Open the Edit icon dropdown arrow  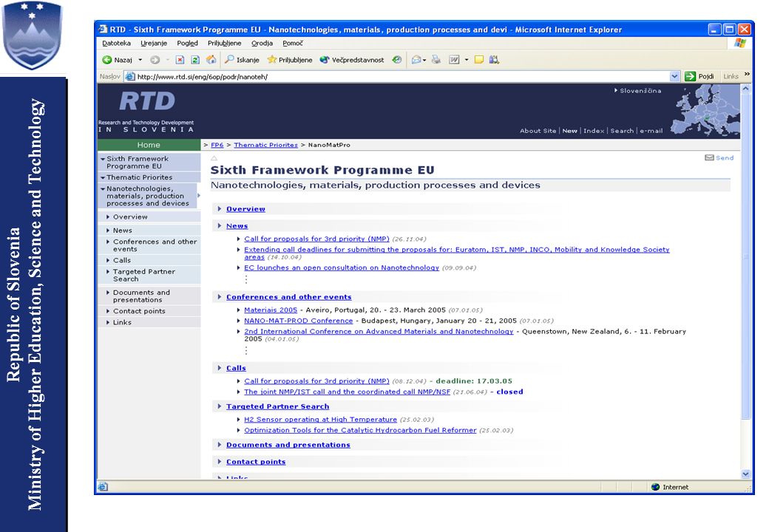click(x=467, y=60)
